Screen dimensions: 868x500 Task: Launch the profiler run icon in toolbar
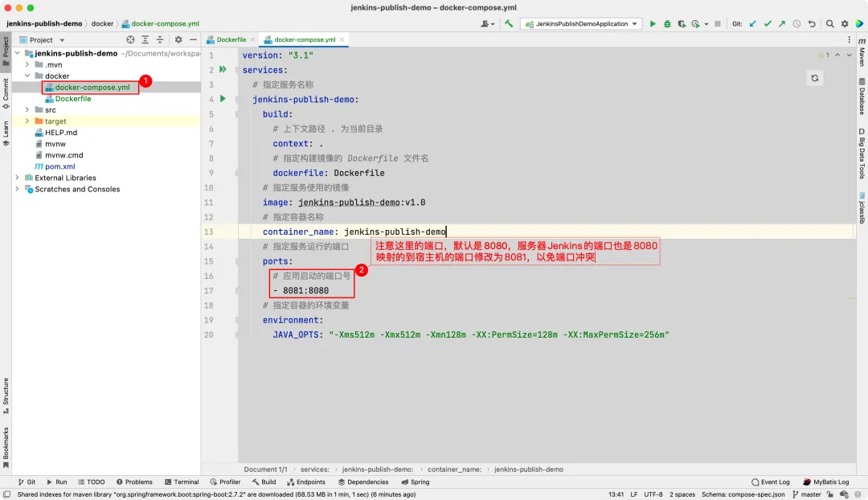(x=696, y=24)
